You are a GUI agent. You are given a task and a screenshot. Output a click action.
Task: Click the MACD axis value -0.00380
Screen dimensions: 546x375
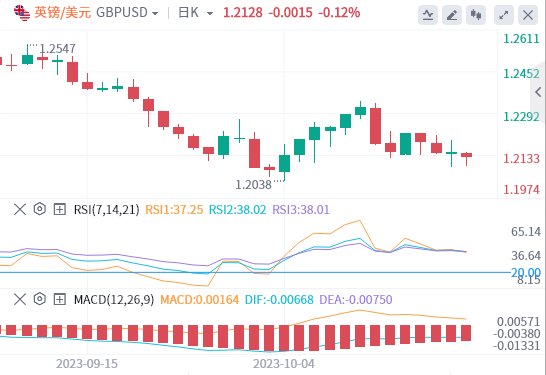tap(516, 334)
